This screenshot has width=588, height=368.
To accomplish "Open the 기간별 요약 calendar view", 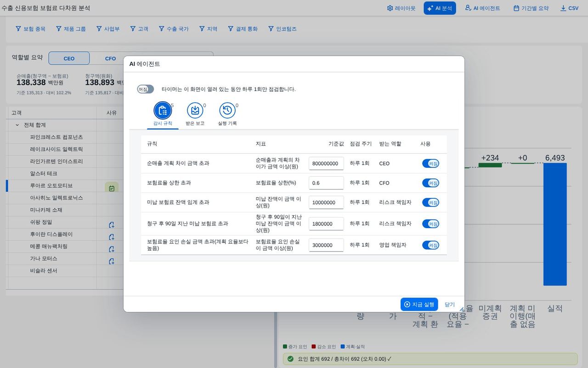I will pos(531,8).
